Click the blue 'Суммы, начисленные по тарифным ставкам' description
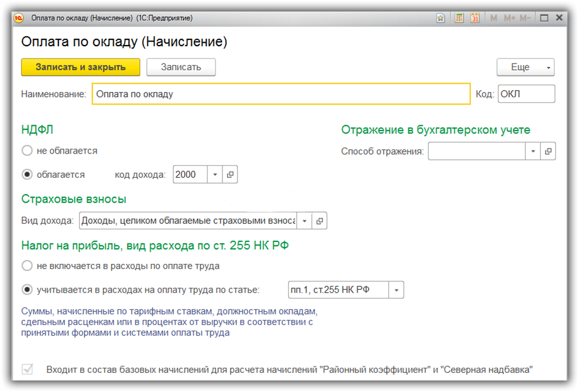 (169, 322)
